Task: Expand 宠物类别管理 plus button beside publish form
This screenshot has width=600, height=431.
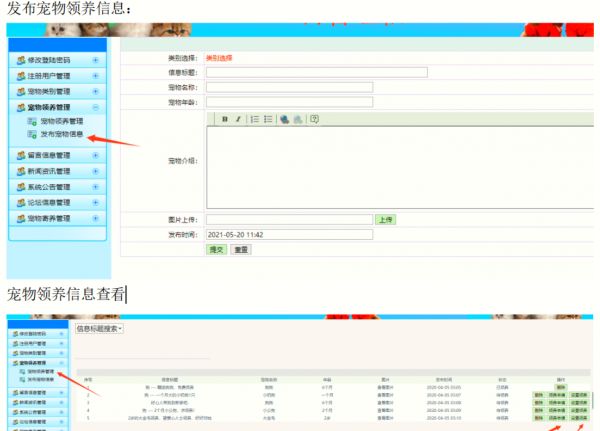Action: point(96,91)
